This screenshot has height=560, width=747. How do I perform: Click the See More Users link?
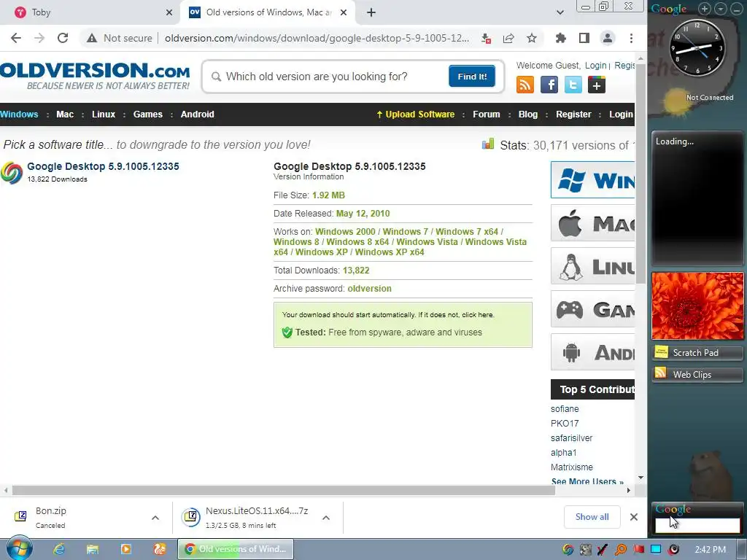pos(587,481)
